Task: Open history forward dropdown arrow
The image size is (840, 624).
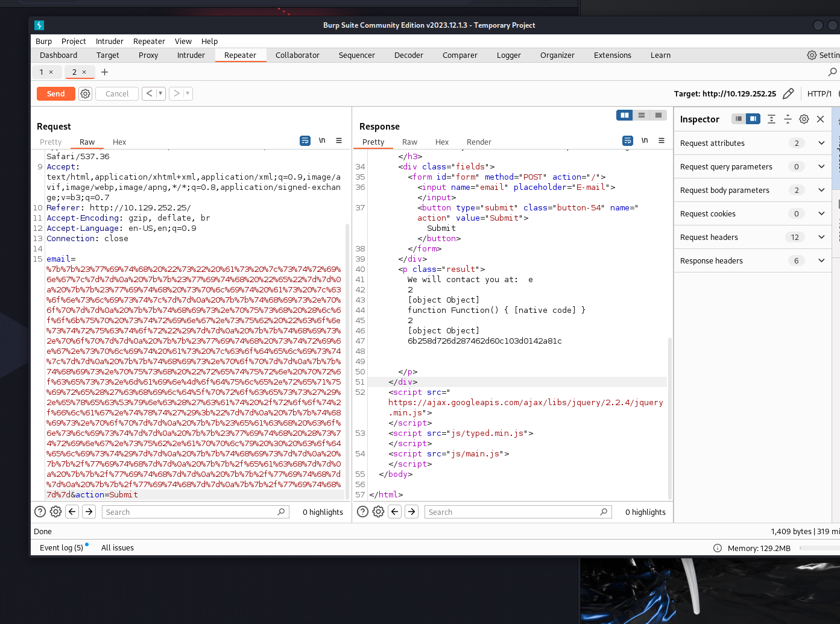Action: (x=188, y=93)
